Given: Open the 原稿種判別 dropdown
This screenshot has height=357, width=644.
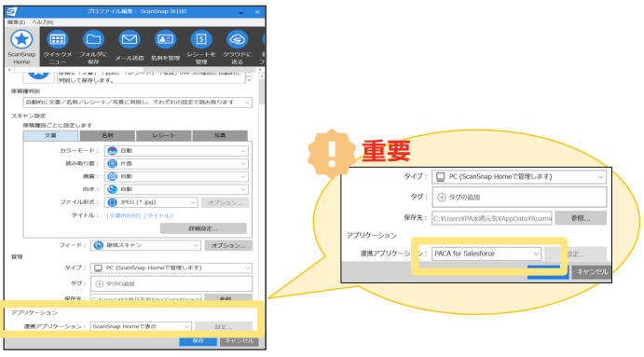Looking at the screenshot, I should coord(138,103).
